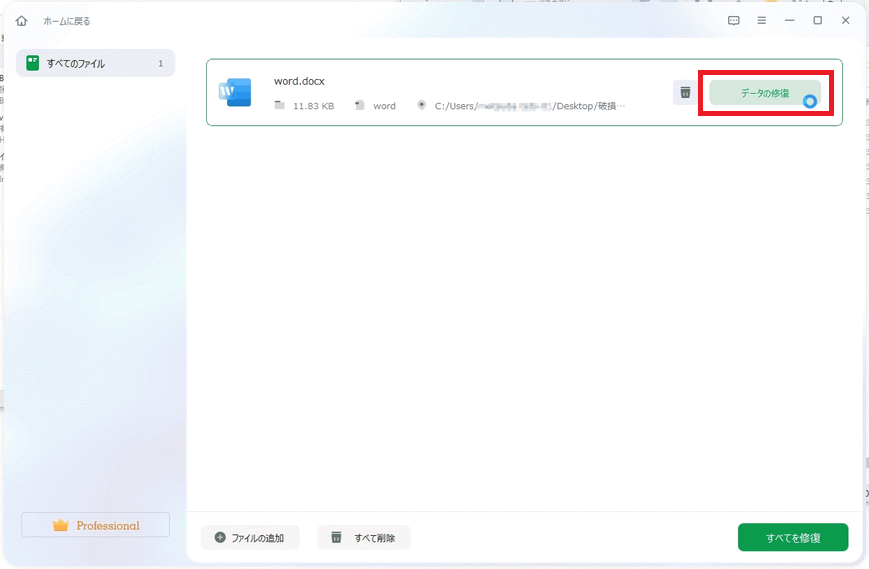The width and height of the screenshot is (869, 569).
Task: Click the home icon in the title bar
Action: pyautogui.click(x=21, y=21)
